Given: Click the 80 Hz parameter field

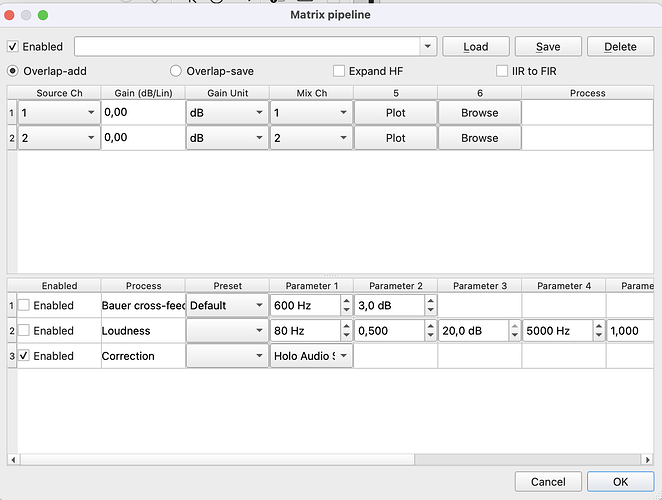Looking at the screenshot, I should click(x=305, y=331).
